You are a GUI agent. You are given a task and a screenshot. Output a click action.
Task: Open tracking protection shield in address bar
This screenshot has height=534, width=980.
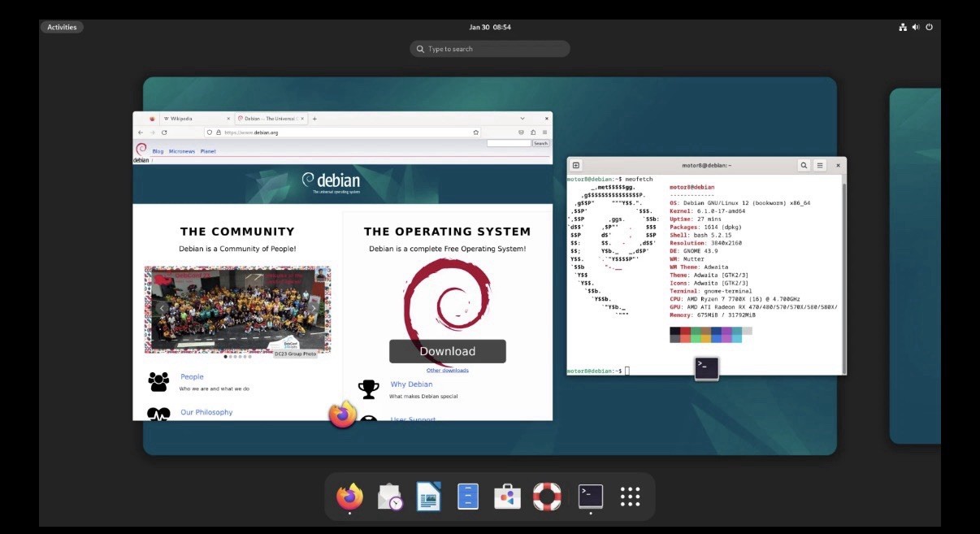pos(210,132)
